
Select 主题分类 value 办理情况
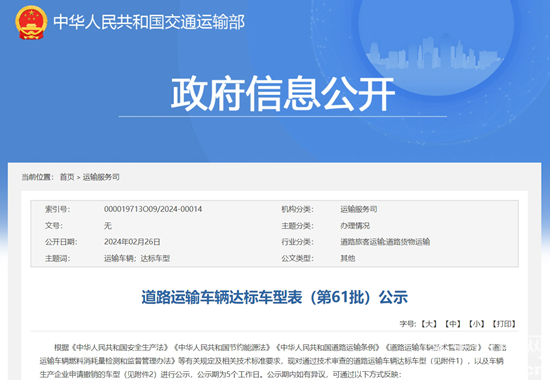tap(355, 226)
